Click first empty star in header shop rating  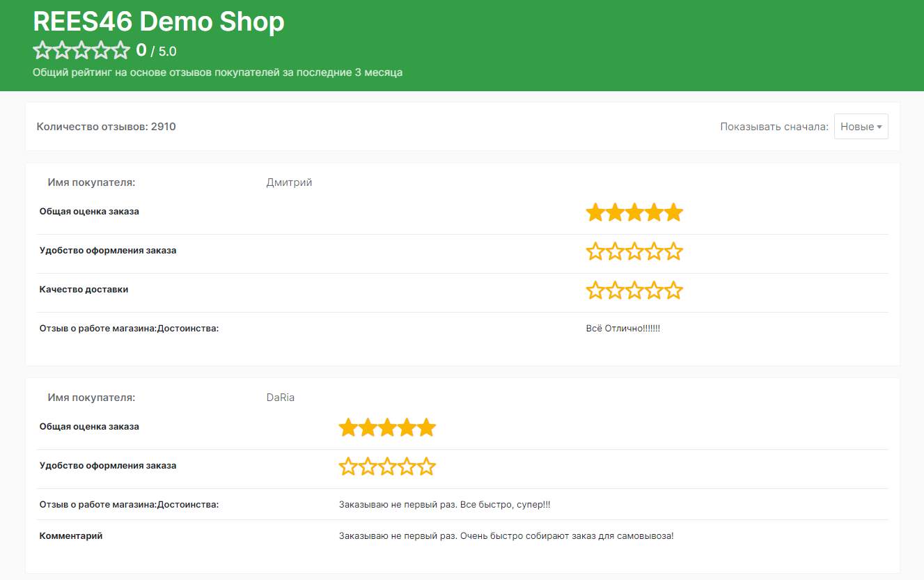(x=42, y=50)
